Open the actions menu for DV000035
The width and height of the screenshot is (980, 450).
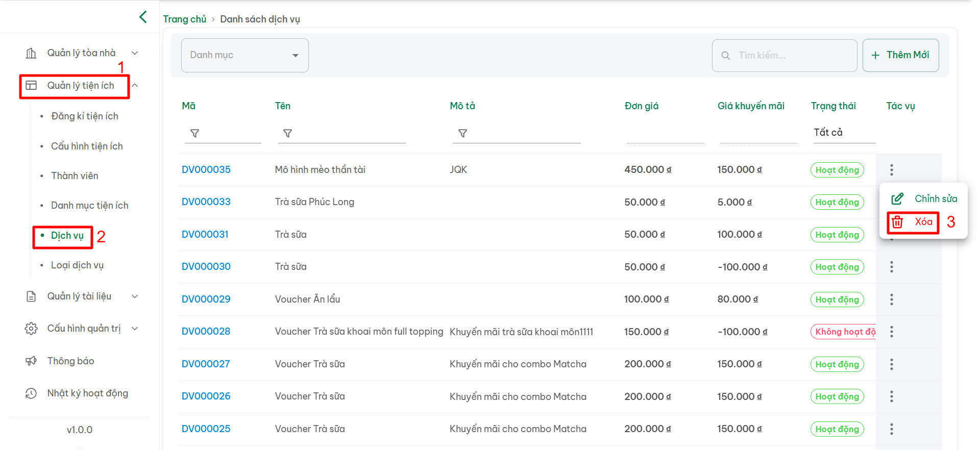tap(891, 170)
